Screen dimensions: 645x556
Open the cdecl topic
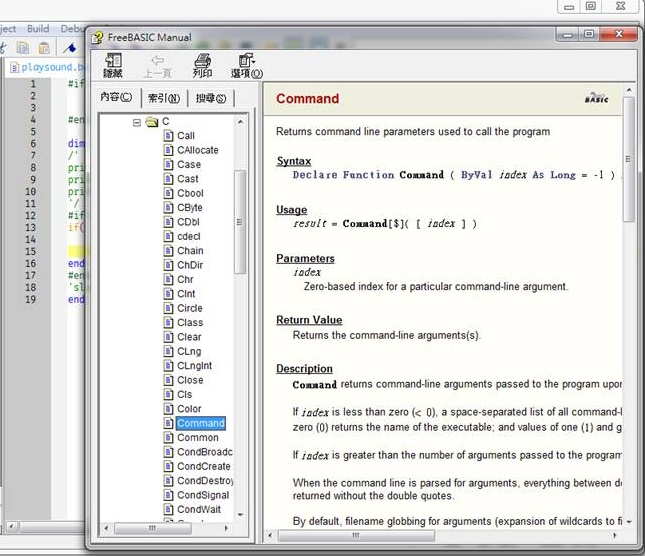pos(189,236)
